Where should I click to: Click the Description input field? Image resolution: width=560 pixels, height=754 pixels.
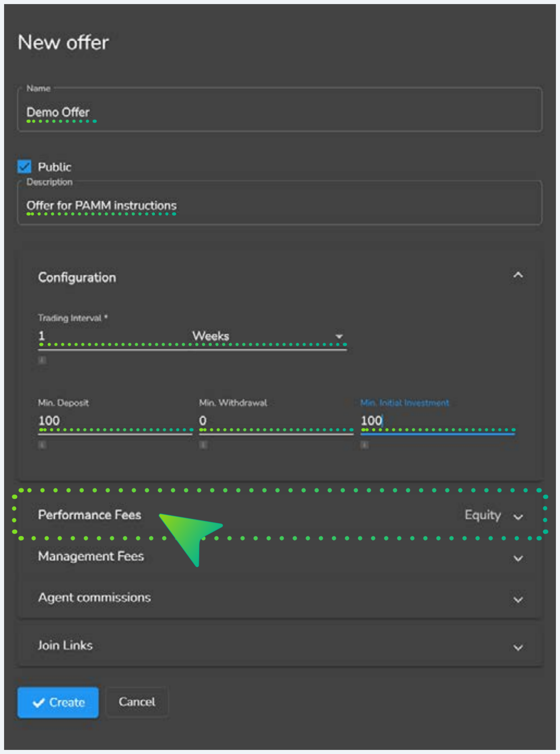[x=280, y=203]
